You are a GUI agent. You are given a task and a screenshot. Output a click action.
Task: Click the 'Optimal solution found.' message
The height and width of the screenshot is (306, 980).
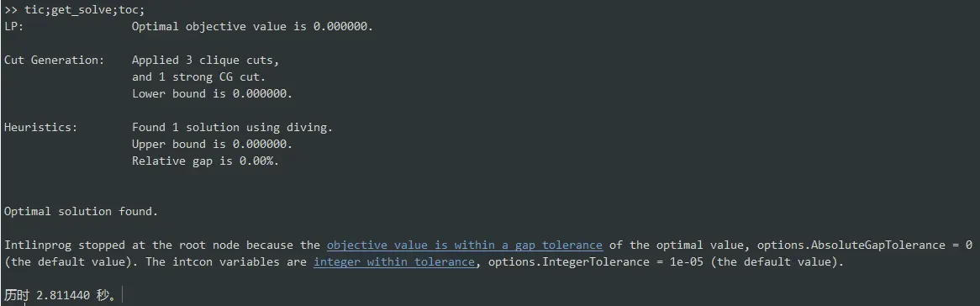pyautogui.click(x=82, y=212)
